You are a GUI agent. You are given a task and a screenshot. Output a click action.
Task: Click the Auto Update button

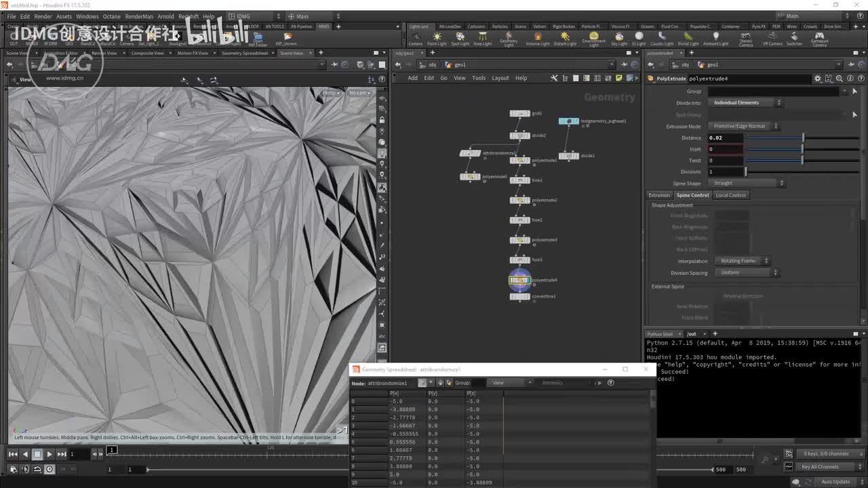click(835, 481)
